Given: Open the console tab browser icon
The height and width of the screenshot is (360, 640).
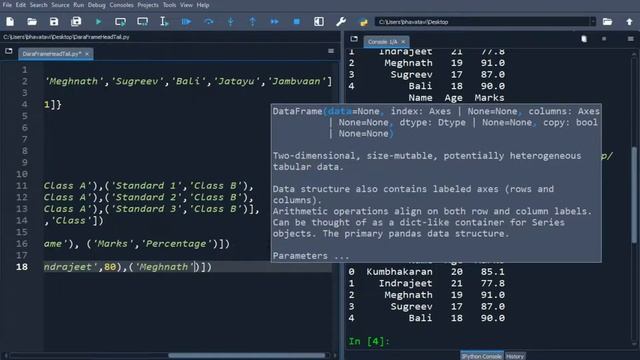Looking at the screenshot, I should click(x=354, y=39).
